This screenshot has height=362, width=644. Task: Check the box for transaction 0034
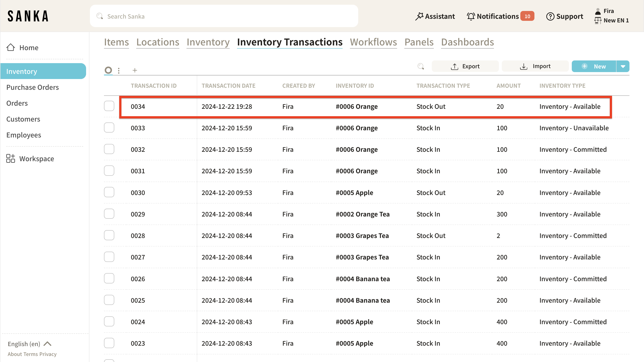pyautogui.click(x=109, y=106)
